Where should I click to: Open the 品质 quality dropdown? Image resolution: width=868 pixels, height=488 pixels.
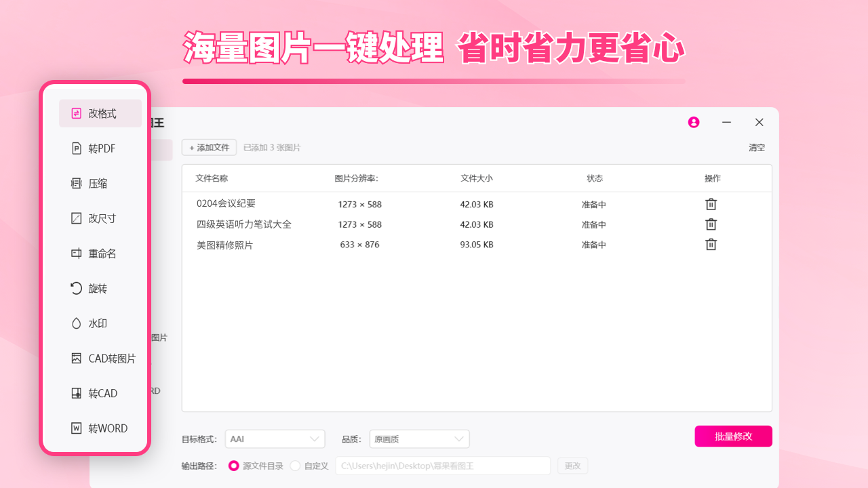(419, 439)
